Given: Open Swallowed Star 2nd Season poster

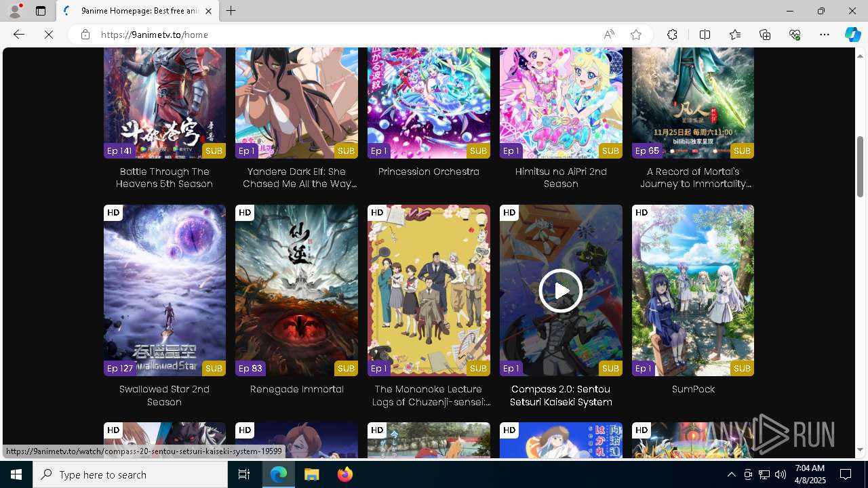Looking at the screenshot, I should (x=165, y=290).
